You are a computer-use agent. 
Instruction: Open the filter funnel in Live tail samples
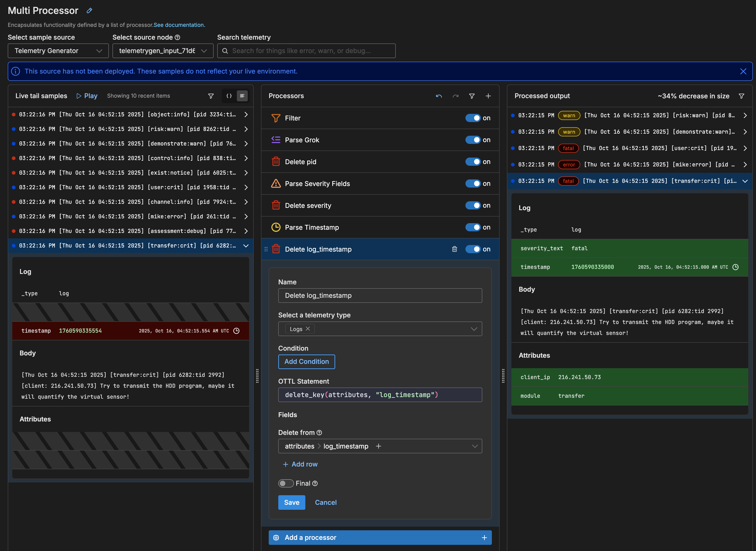point(211,96)
